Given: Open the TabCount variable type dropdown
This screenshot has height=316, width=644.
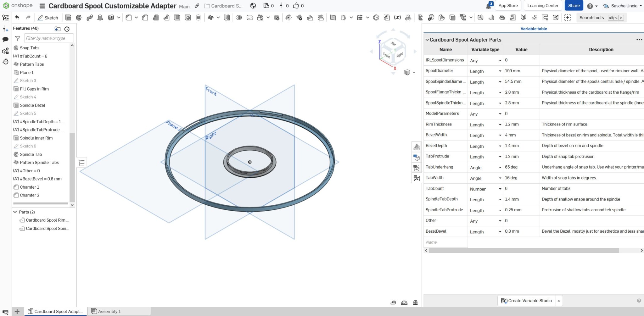Looking at the screenshot, I should (500, 189).
